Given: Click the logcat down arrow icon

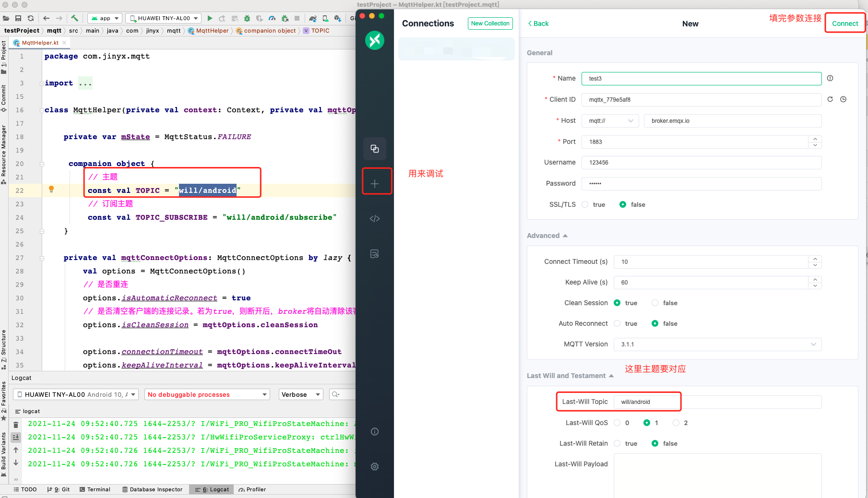Looking at the screenshot, I should 16,462.
